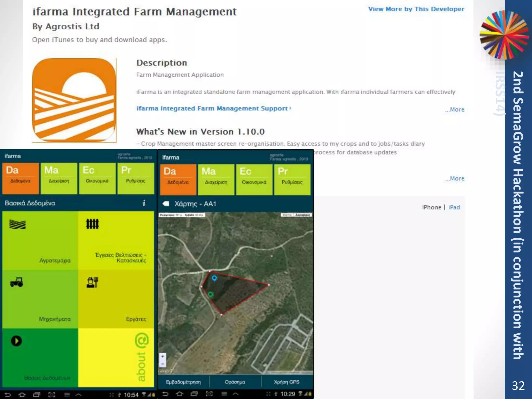Tap the info 'i' icon beside Βασικά Δεδομένα
Screen dimensions: 532x399
(x=144, y=203)
